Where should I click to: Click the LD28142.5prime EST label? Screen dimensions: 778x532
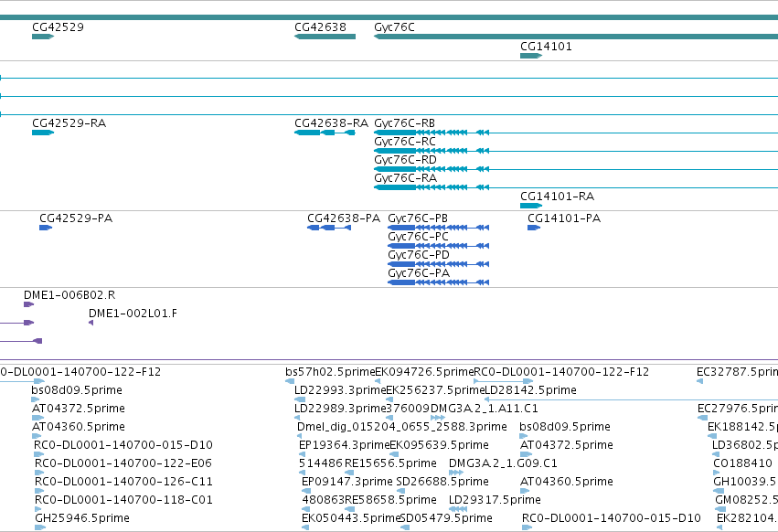530,390
